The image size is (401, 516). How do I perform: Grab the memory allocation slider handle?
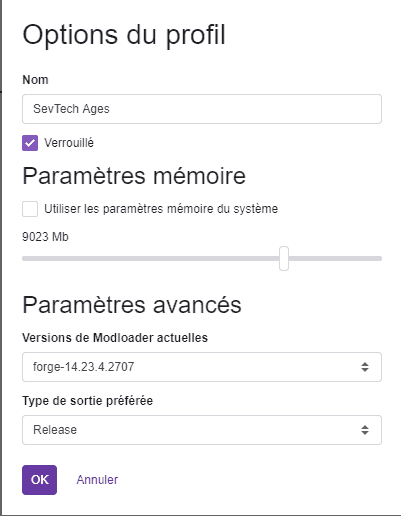(x=284, y=258)
